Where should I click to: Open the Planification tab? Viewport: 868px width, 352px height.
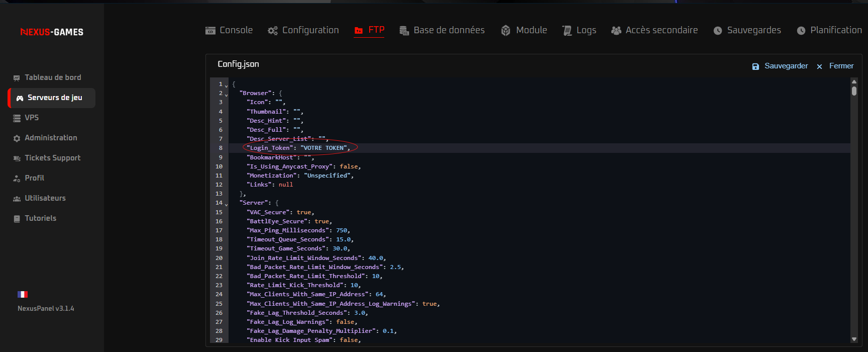829,30
